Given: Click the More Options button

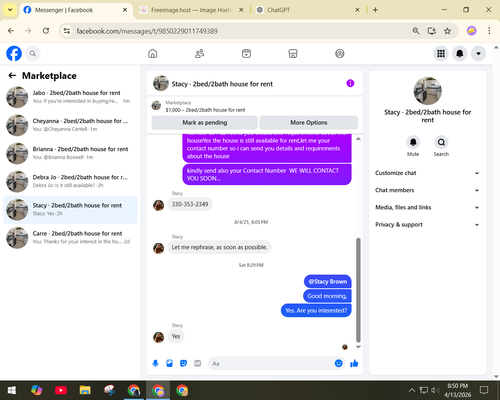Looking at the screenshot, I should tap(309, 123).
